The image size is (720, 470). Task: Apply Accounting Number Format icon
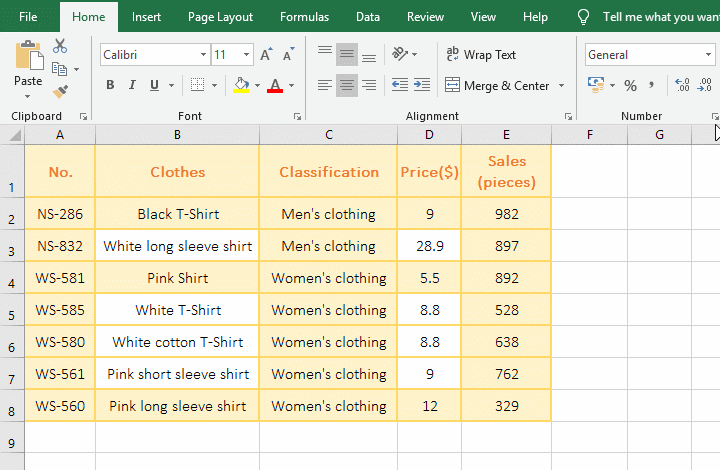pos(596,85)
